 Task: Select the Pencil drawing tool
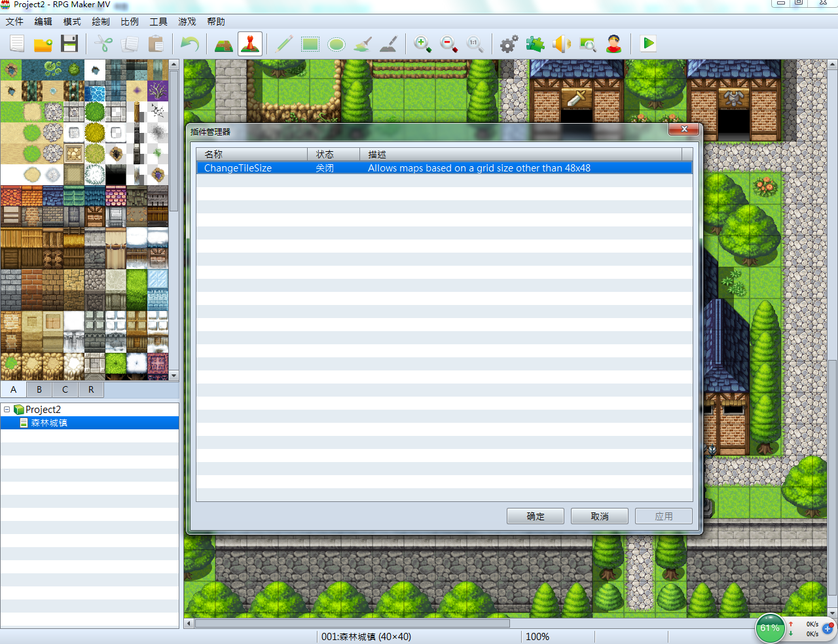(x=284, y=44)
